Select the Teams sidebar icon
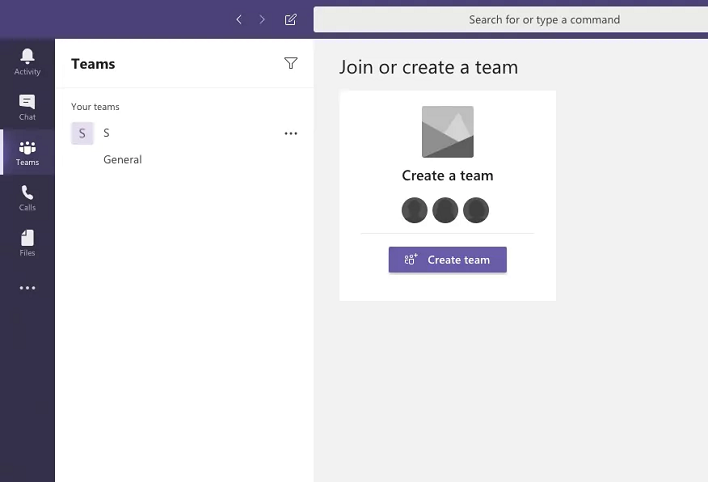 pyautogui.click(x=27, y=152)
